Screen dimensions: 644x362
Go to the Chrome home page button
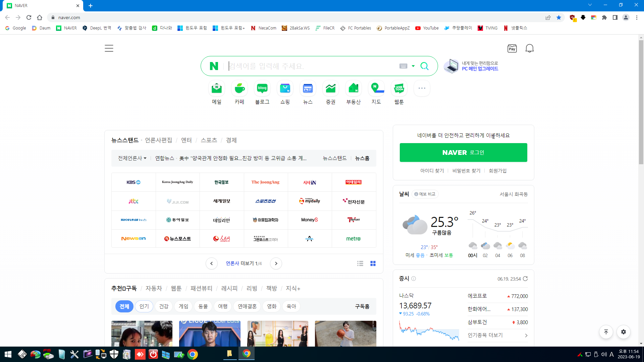40,17
